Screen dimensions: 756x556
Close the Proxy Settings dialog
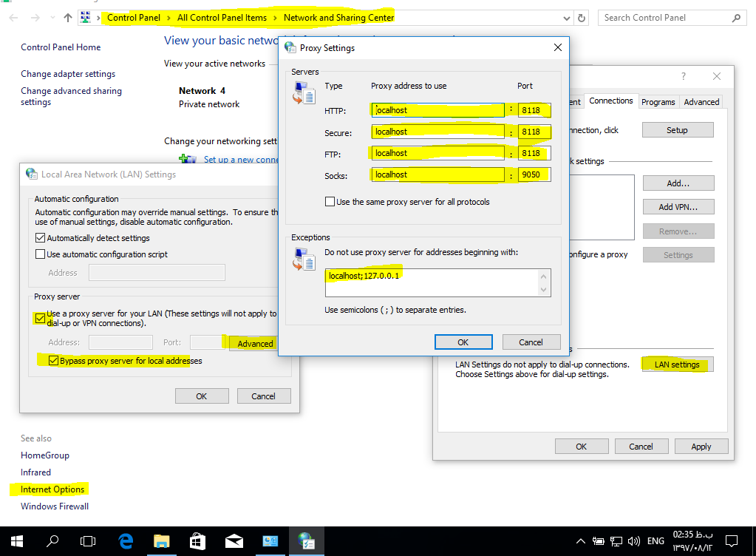click(558, 47)
